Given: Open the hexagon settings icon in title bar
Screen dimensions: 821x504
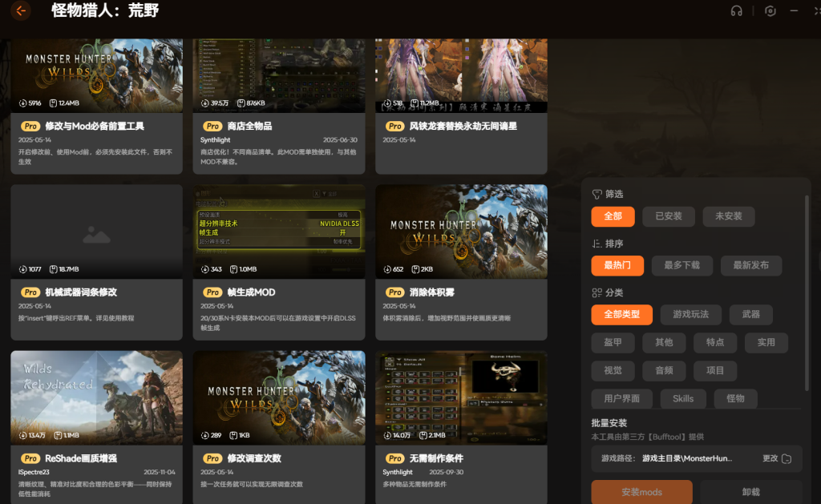Looking at the screenshot, I should click(770, 11).
